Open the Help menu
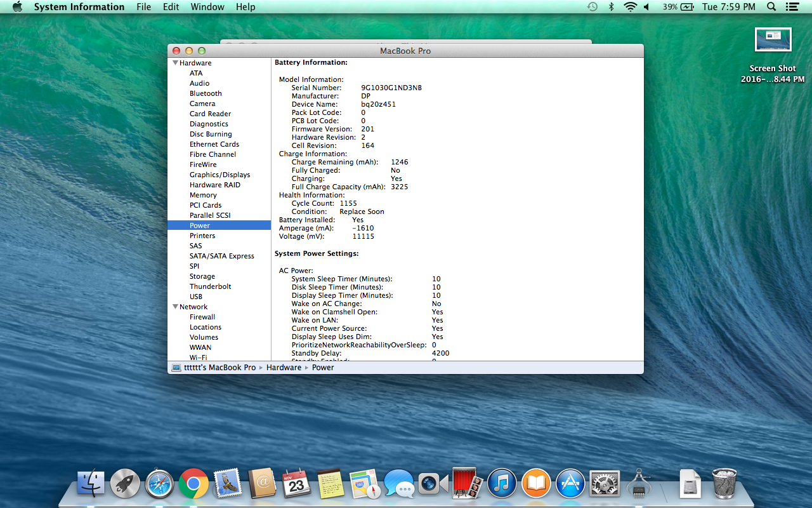This screenshot has height=508, width=812. pyautogui.click(x=246, y=7)
